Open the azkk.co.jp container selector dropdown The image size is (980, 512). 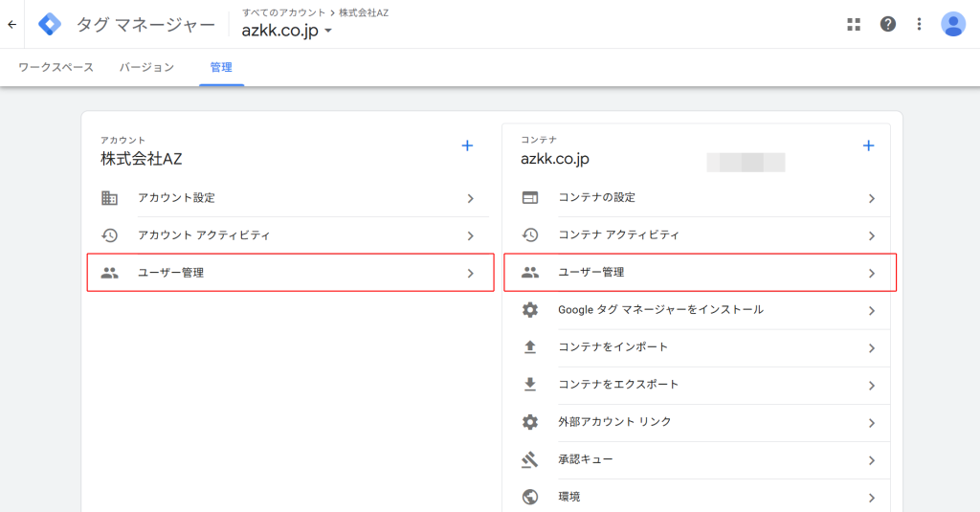coord(287,30)
